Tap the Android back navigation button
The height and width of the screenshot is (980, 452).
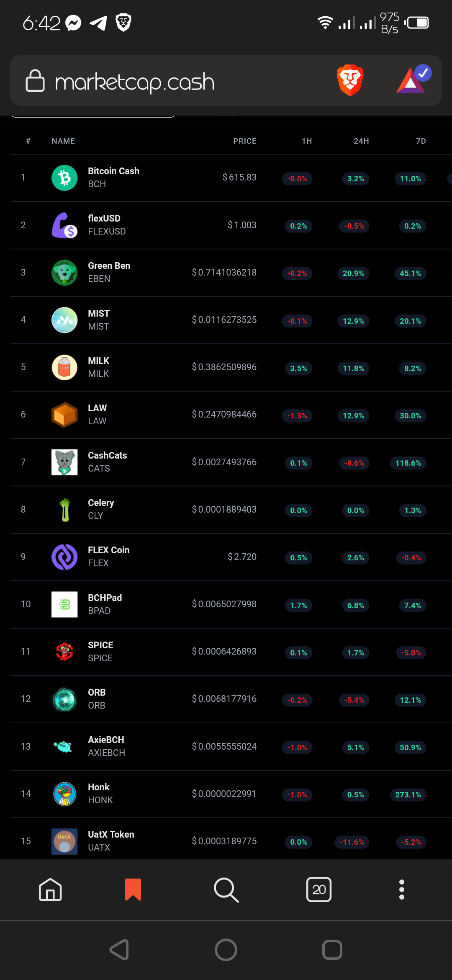coord(119,949)
